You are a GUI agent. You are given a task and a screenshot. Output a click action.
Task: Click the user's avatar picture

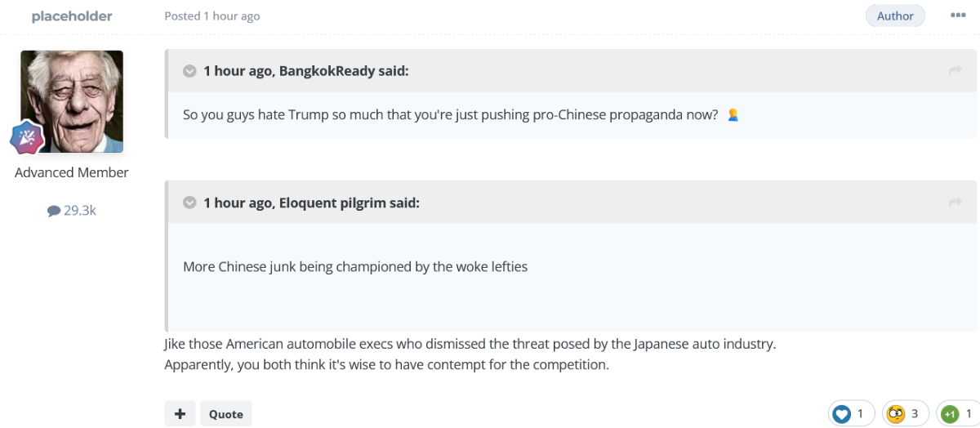(72, 101)
